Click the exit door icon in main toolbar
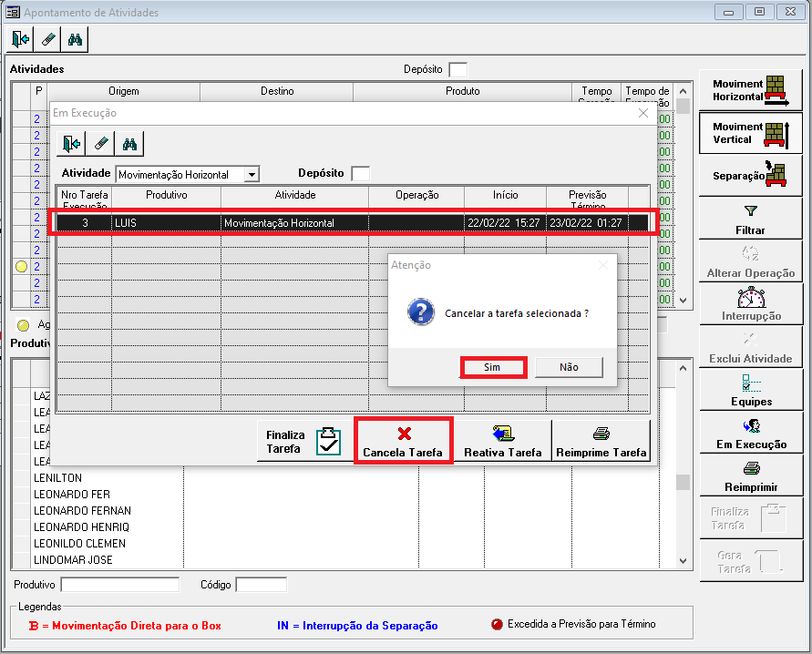The width and height of the screenshot is (812, 654). tap(20, 39)
